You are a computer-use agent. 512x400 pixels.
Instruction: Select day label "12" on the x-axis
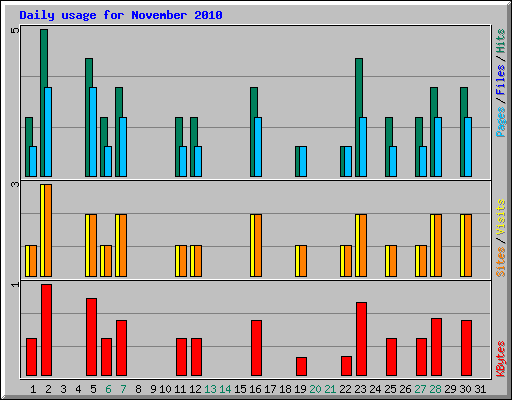pos(195,389)
